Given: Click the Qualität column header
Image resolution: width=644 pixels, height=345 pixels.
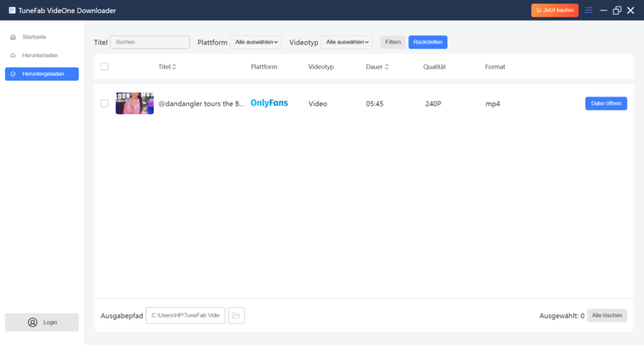Looking at the screenshot, I should click(435, 67).
